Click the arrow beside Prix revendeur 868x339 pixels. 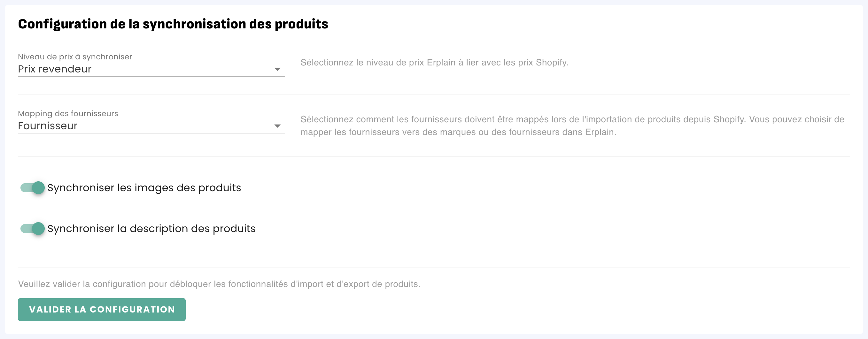(x=277, y=69)
